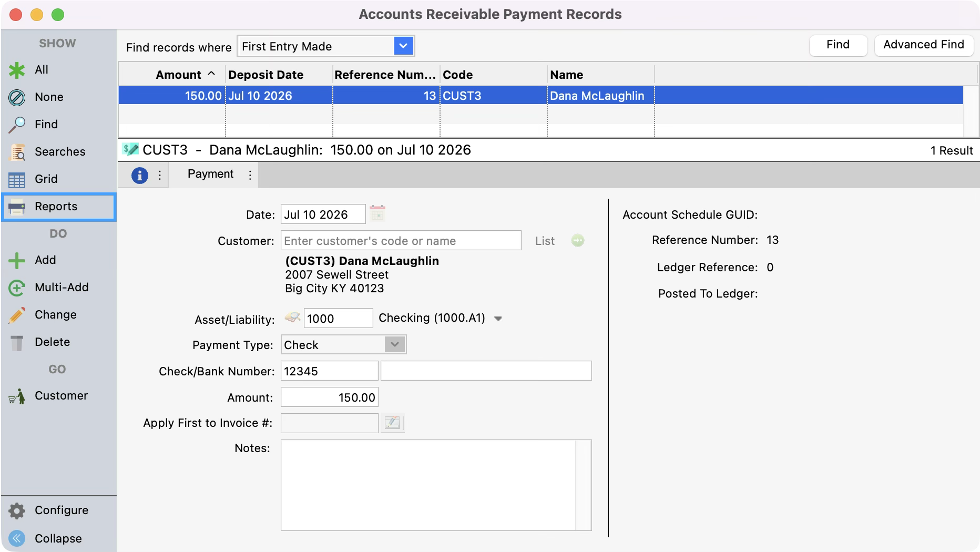Click inside the Notes text area
This screenshot has width=980, height=552.
428,485
